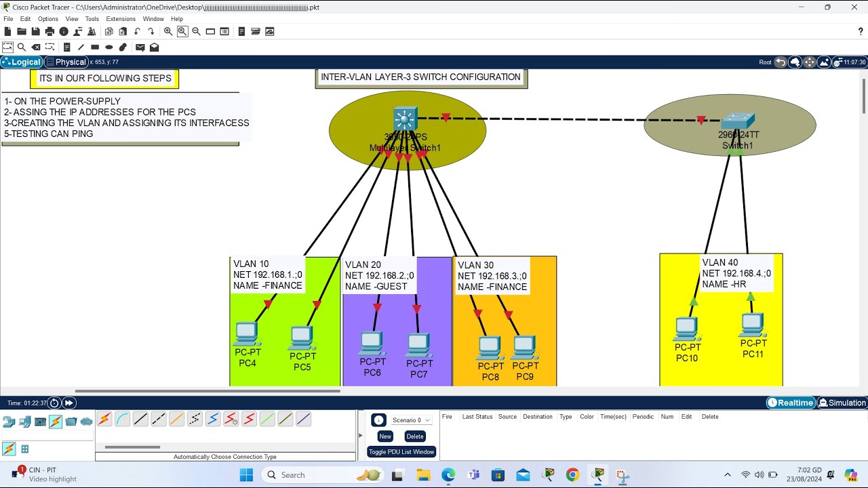The height and width of the screenshot is (488, 868).
Task: Click the Print icon
Action: 50,31
